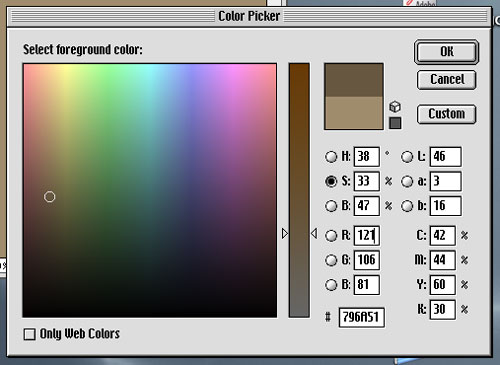500x365 pixels.
Task: Select the R (red) radio button
Action: pos(331,235)
